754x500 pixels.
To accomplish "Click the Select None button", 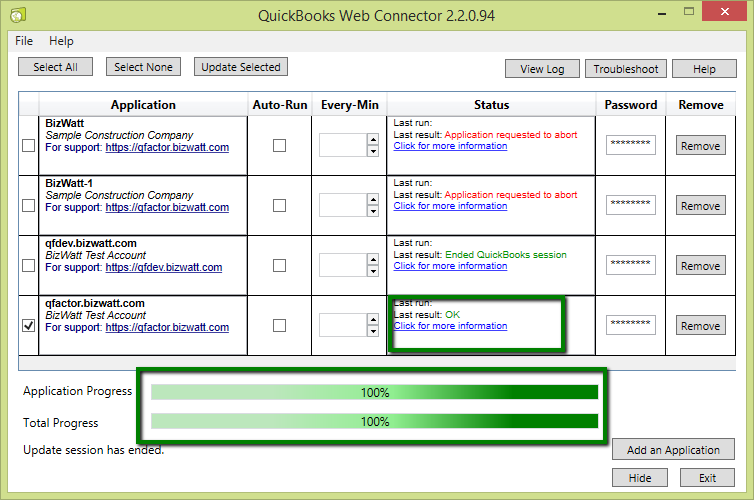I will click(143, 67).
